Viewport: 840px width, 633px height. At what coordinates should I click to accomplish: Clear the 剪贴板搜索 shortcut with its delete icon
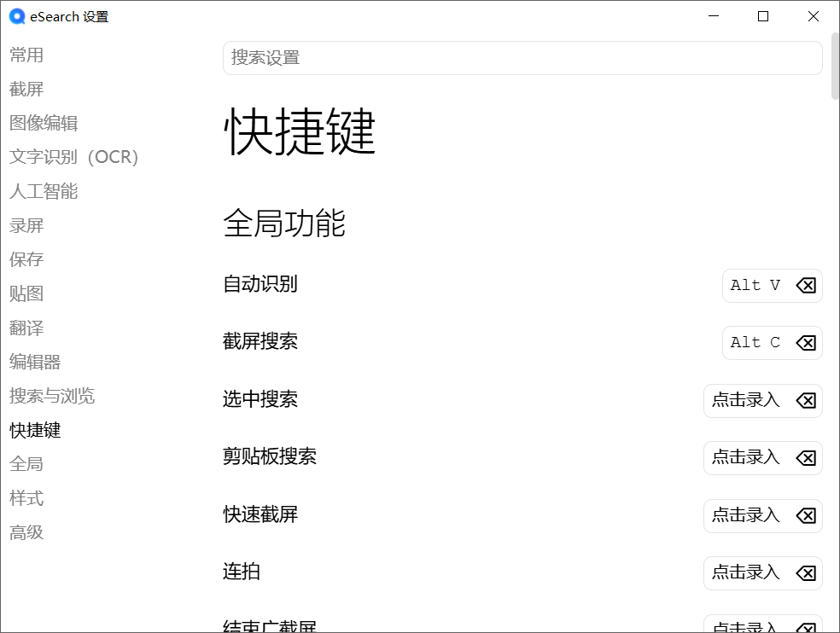[806, 458]
